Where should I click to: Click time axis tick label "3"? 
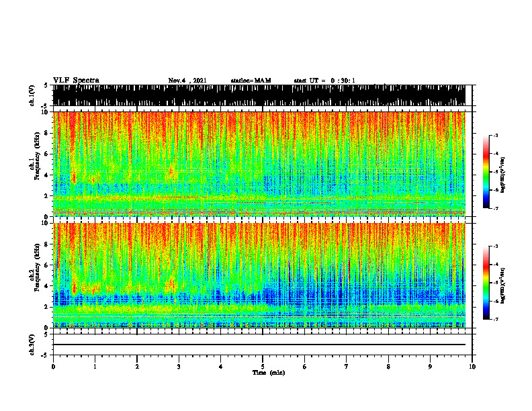pos(179,367)
